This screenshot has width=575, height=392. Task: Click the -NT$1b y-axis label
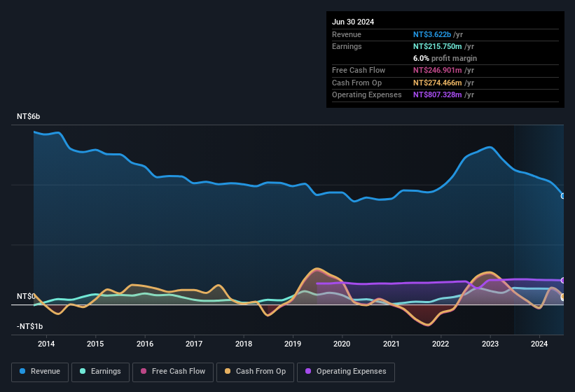(29, 326)
